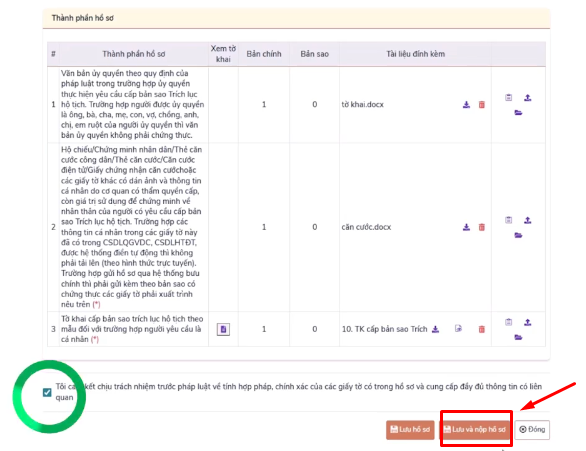Open the Xem tờ khai form icon in row 3
This screenshot has height=451, width=586.
(x=223, y=329)
